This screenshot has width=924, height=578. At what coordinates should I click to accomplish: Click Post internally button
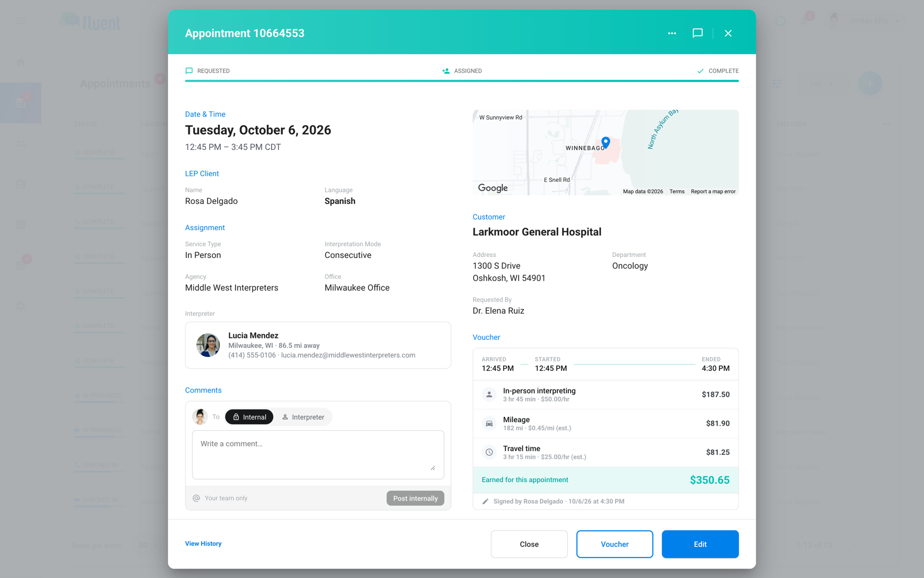pos(415,498)
